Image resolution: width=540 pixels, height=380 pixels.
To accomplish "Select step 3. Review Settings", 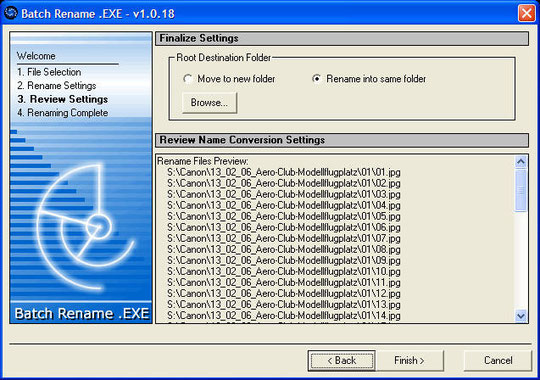I will [x=63, y=99].
